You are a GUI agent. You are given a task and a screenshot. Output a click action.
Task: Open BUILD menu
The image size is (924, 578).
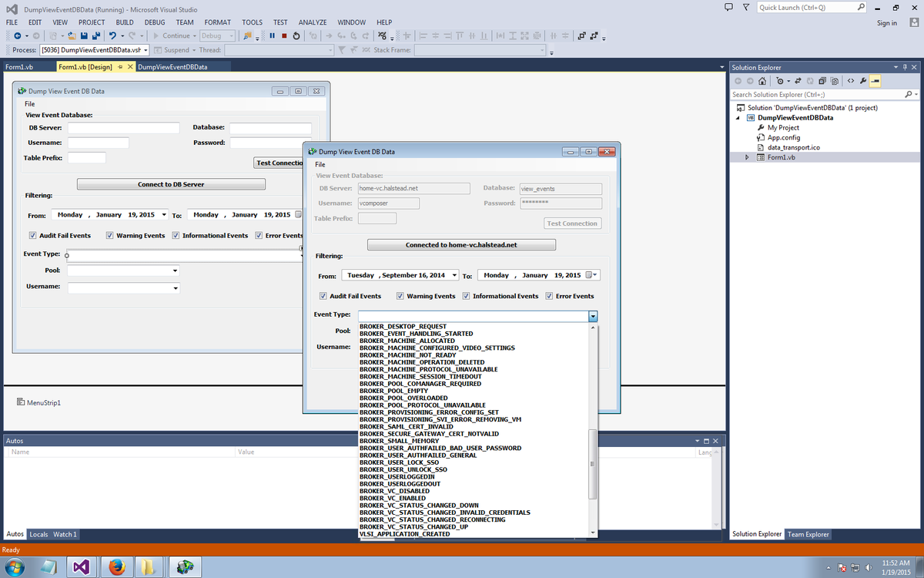coord(125,22)
